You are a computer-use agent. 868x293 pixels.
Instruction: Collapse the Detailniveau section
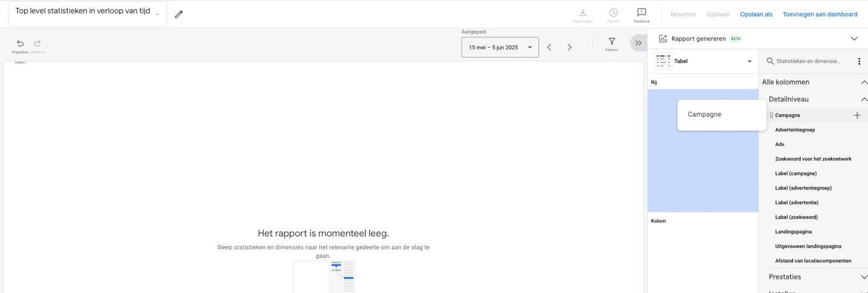[864, 99]
